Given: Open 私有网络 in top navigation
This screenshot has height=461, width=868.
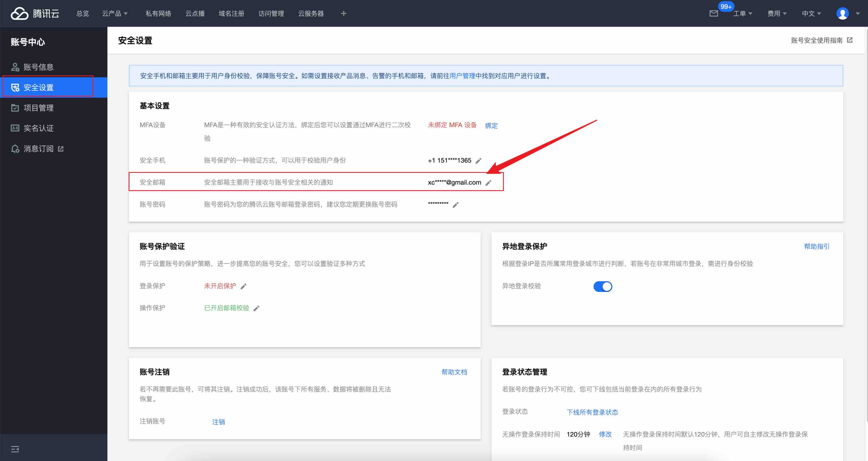Looking at the screenshot, I should (158, 13).
